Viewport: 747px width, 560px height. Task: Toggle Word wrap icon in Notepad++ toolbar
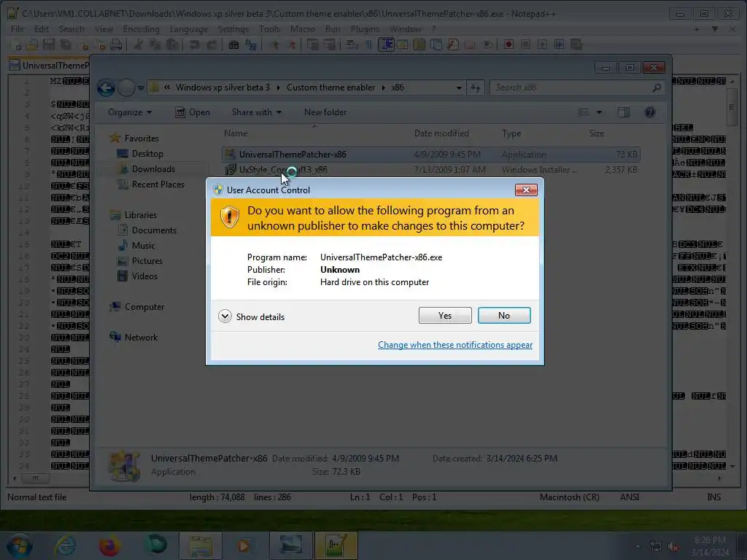tap(352, 44)
